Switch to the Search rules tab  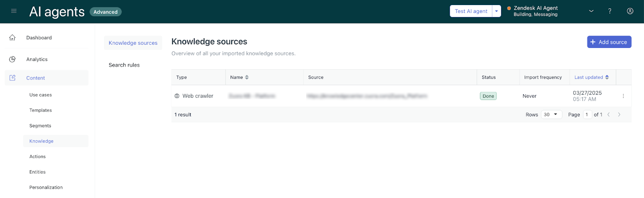point(124,65)
